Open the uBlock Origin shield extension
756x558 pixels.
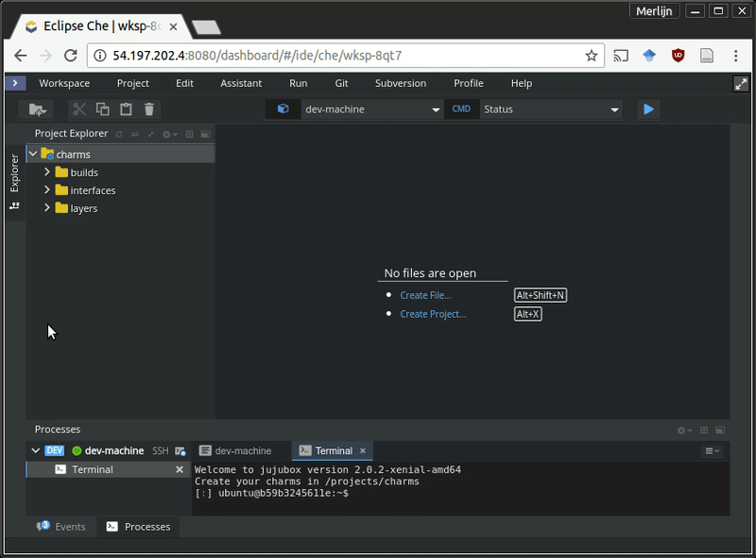click(678, 56)
